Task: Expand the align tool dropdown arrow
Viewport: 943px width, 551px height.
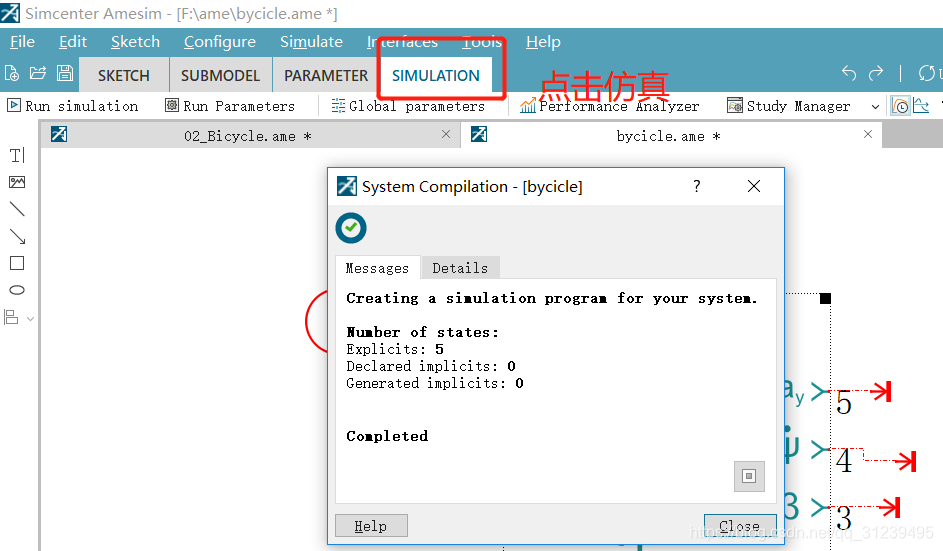Action: coord(30,318)
